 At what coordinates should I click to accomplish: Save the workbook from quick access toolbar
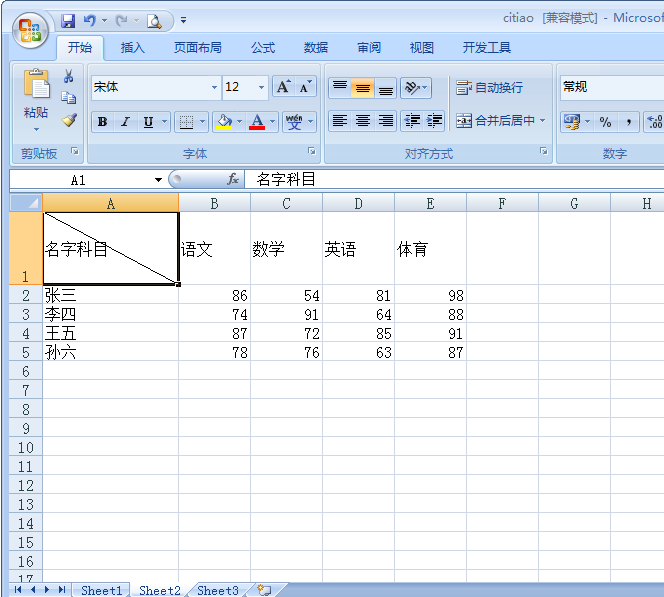pos(68,21)
